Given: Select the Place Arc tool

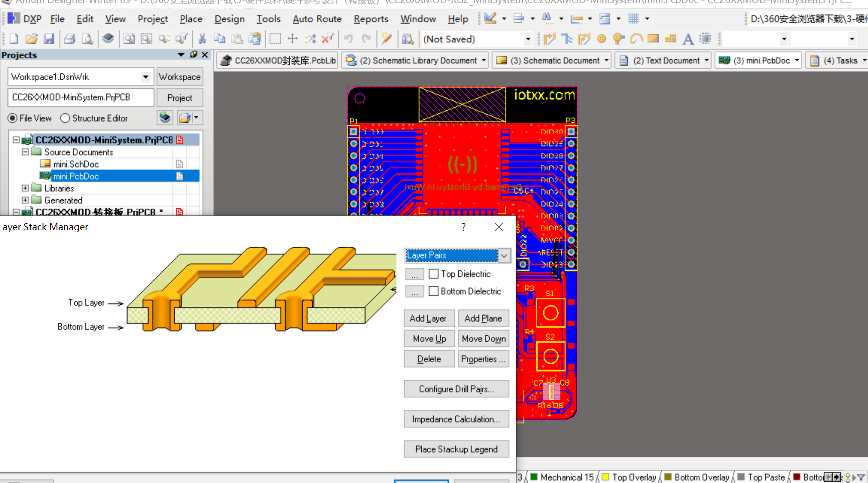Looking at the screenshot, I should (636, 39).
